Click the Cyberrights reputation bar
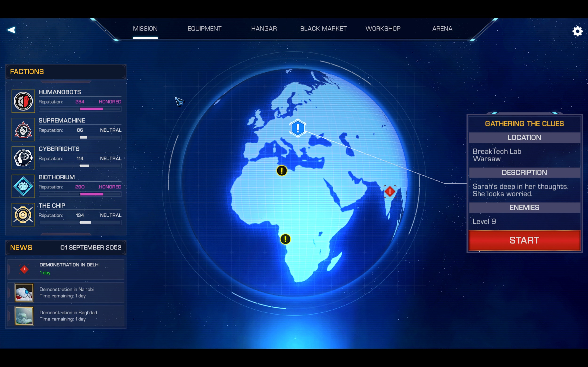Image resolution: width=588 pixels, height=367 pixels. (80, 166)
